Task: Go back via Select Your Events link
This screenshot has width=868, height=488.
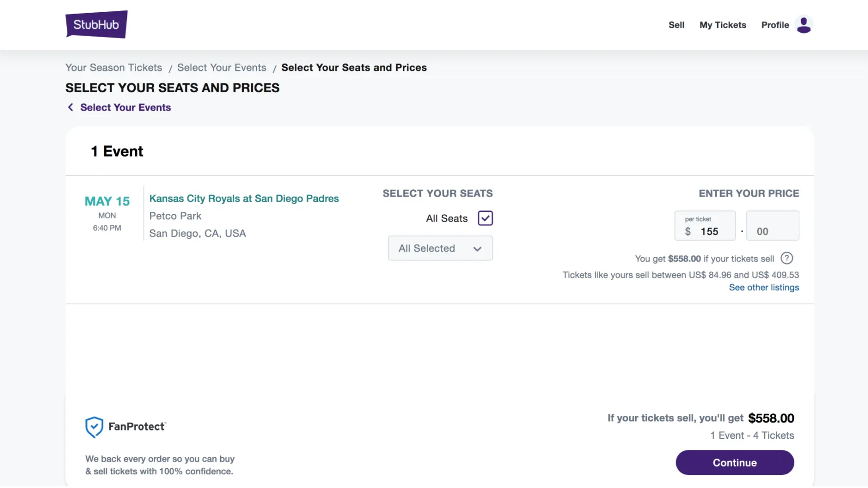Action: click(x=125, y=107)
